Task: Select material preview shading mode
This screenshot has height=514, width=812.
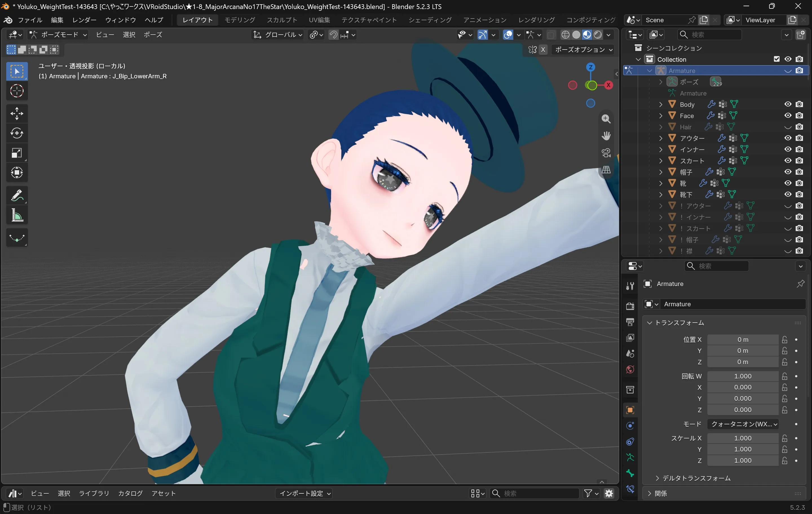Action: click(587, 35)
